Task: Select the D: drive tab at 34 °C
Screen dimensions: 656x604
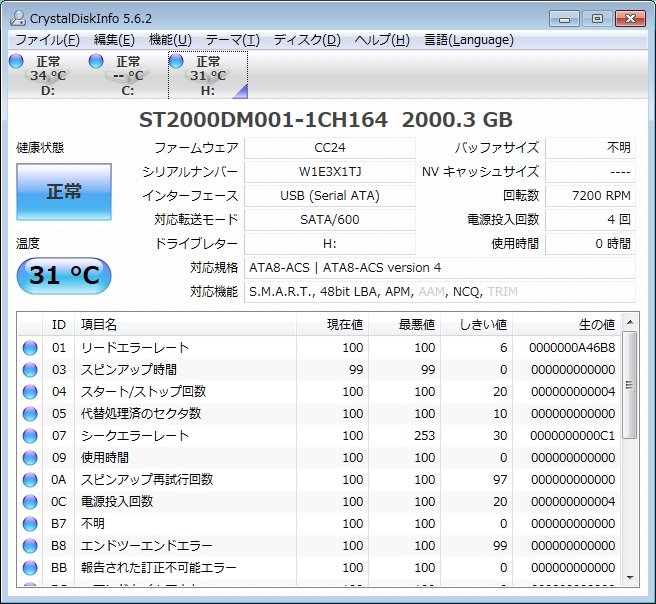Action: pyautogui.click(x=48, y=75)
